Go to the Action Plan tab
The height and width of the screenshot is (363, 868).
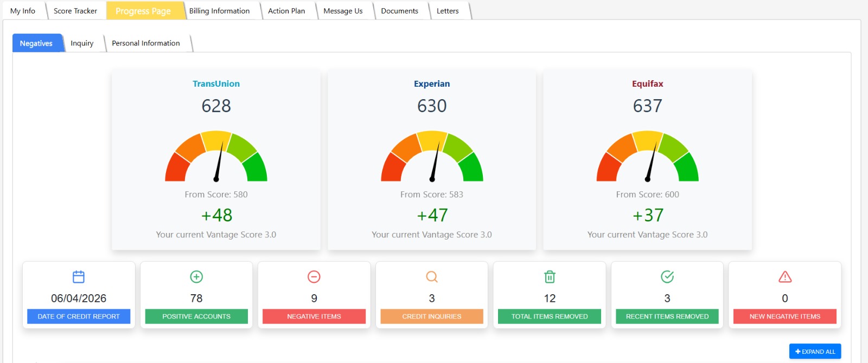point(286,11)
